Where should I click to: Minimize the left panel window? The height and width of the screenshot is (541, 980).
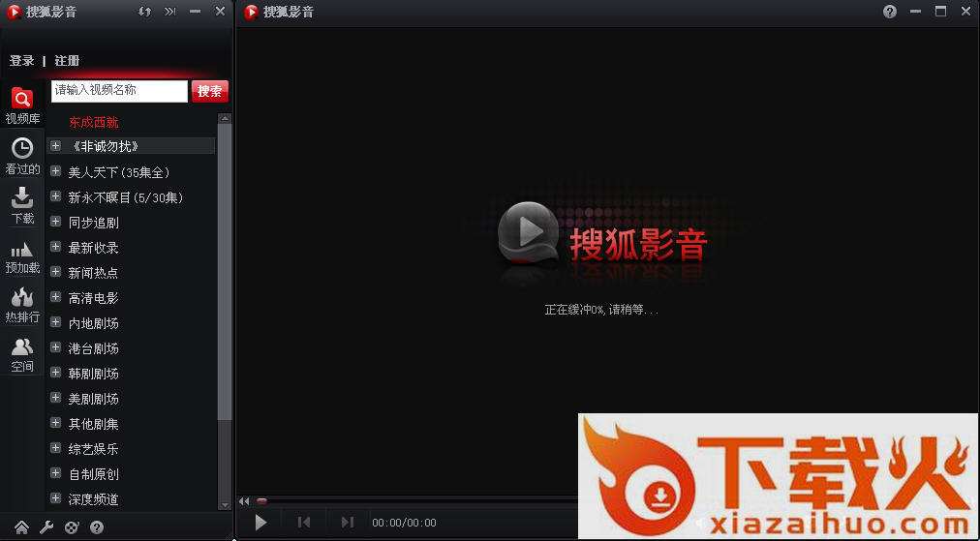coord(195,12)
